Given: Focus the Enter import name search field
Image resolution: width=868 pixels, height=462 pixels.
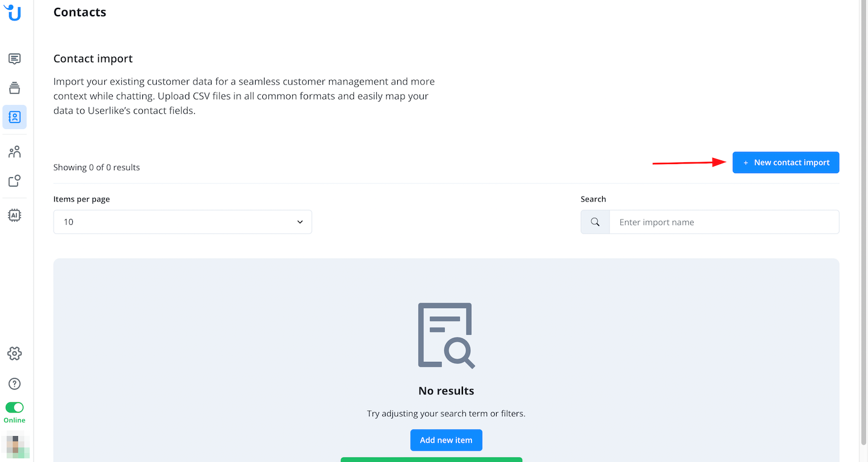Looking at the screenshot, I should pos(723,222).
